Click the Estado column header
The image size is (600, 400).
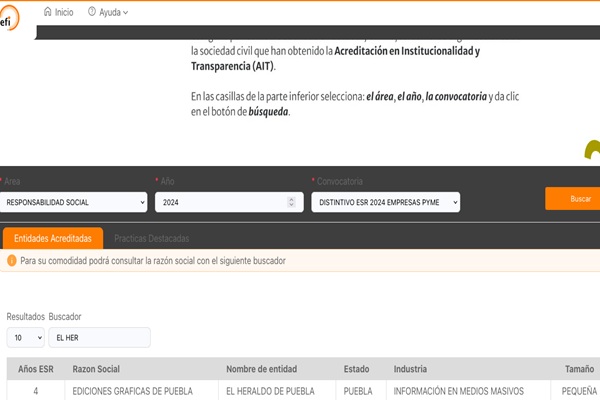tap(356, 369)
